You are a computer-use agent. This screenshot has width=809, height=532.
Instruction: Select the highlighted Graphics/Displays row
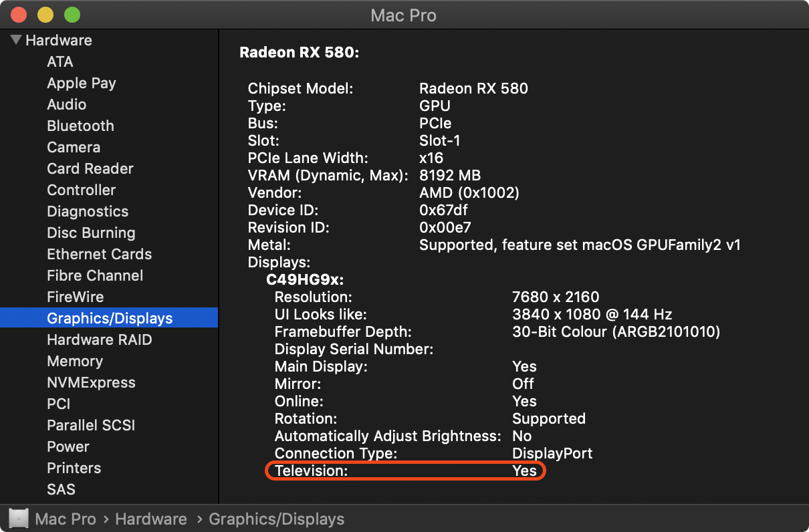[109, 318]
